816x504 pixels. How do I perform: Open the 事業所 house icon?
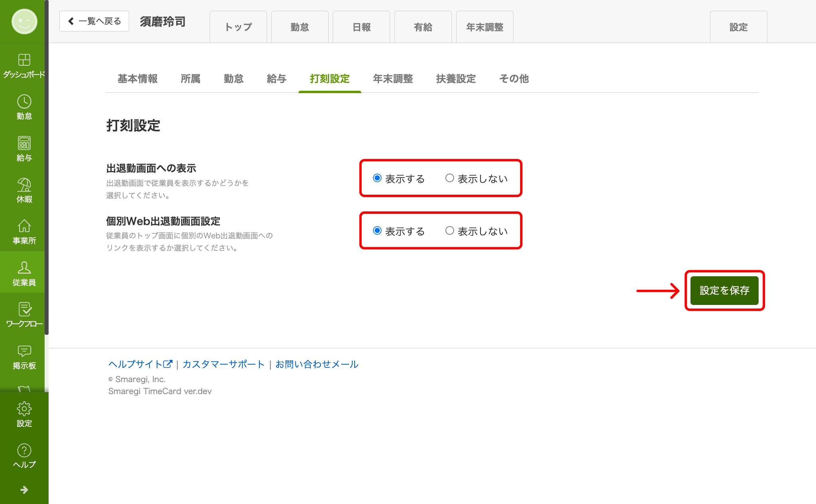24,226
